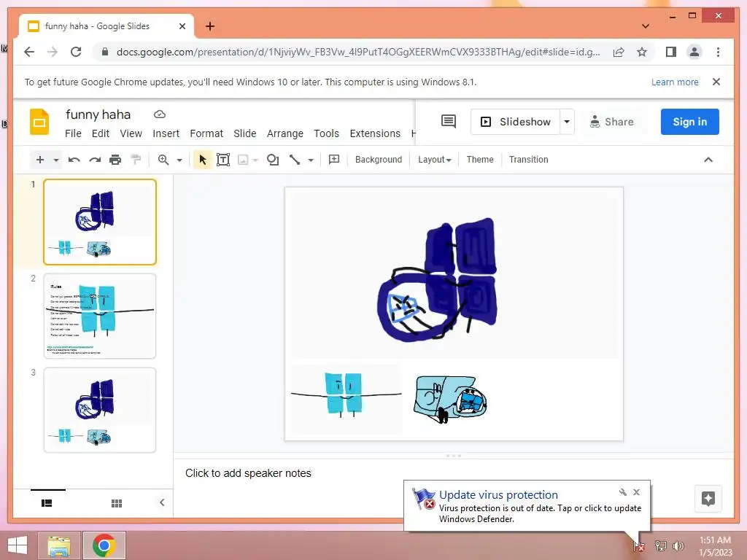Open the Slide menu
The image size is (747, 560).
[x=245, y=133]
